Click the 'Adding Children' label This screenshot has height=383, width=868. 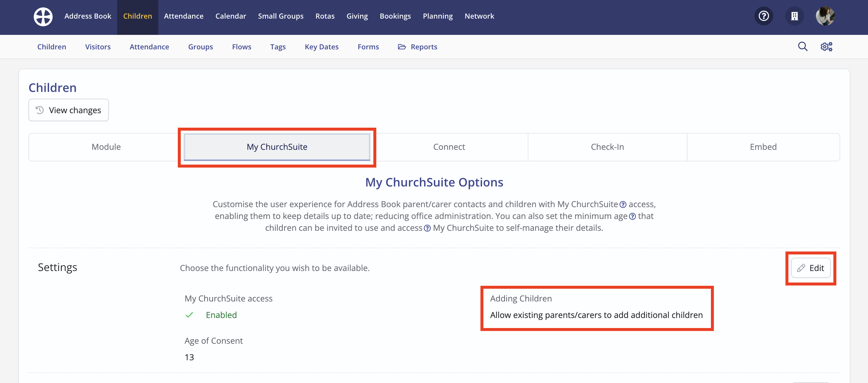(x=521, y=298)
